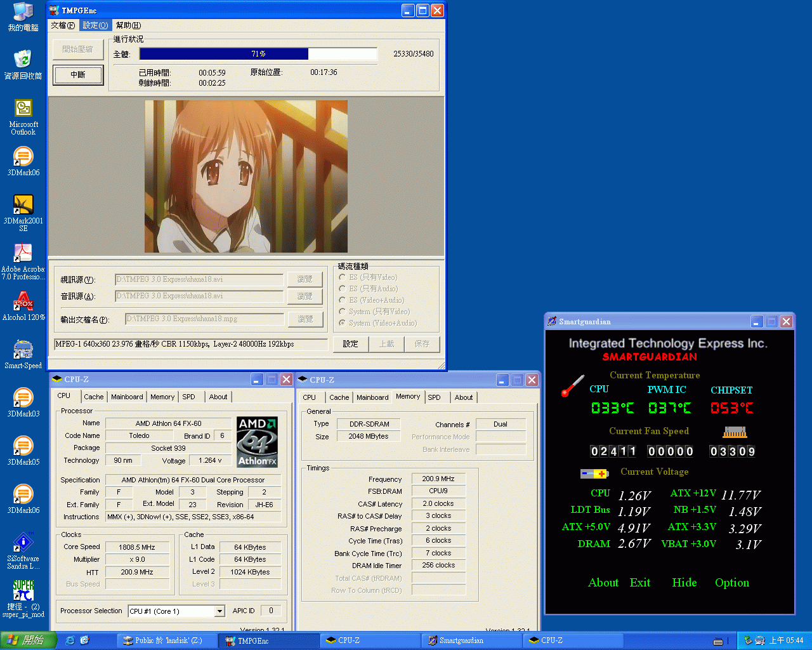Open the 設定 (Option) menu in TMPGEnc
This screenshot has height=650, width=812.
[x=95, y=25]
